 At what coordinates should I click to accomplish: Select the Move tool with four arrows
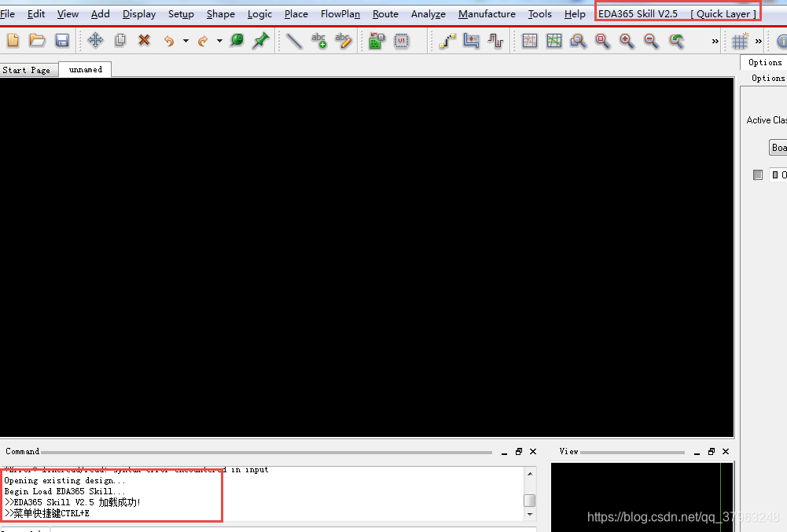click(x=95, y=41)
